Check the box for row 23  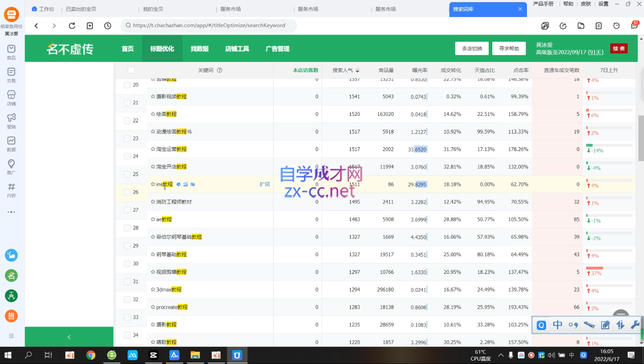[127, 139]
